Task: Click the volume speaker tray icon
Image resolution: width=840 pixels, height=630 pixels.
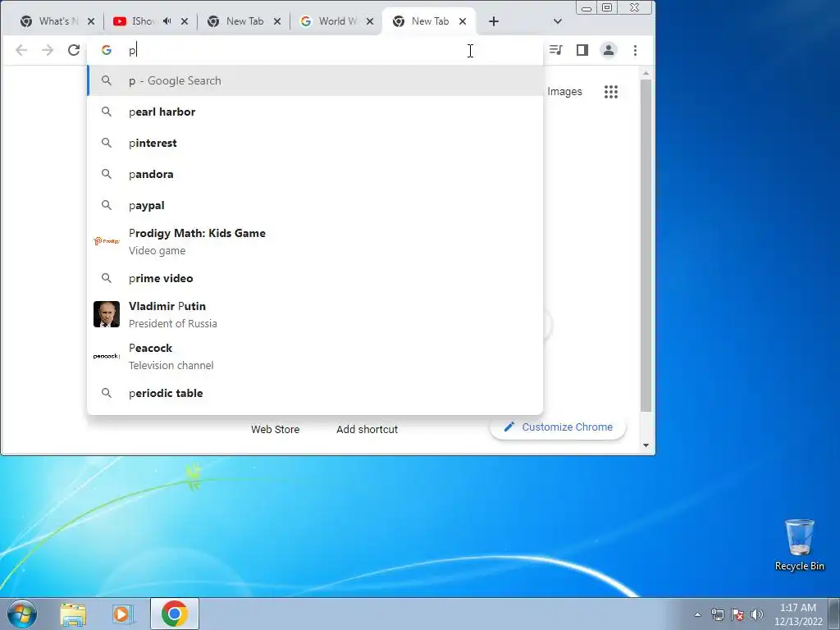Action: tap(757, 614)
